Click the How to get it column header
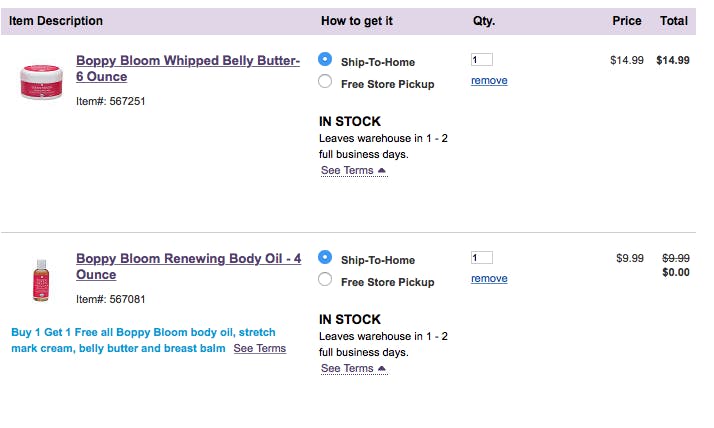This screenshot has width=714, height=428. 357,21
